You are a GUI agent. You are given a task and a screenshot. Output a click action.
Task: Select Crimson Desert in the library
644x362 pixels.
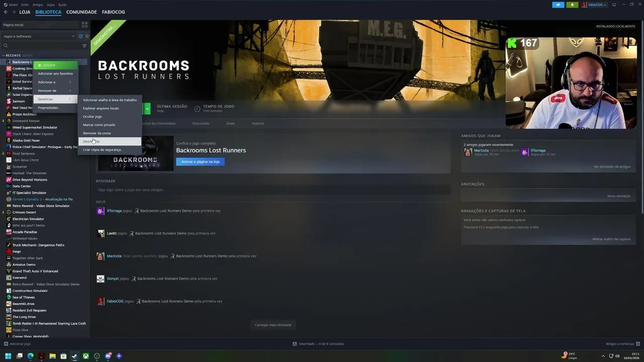point(24,212)
